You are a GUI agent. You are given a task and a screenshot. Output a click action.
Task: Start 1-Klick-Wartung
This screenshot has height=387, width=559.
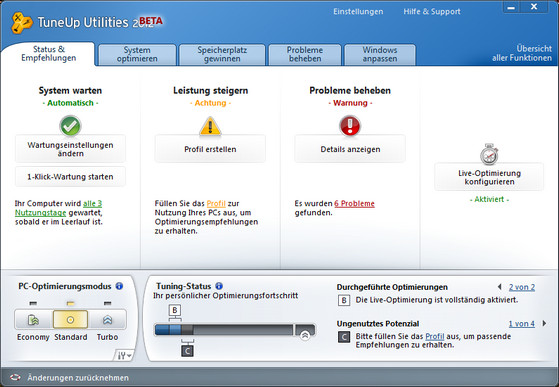pyautogui.click(x=70, y=176)
